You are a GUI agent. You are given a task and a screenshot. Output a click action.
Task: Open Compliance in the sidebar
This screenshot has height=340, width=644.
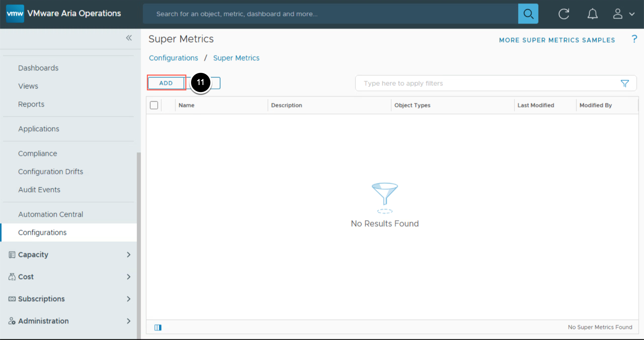[x=38, y=154]
